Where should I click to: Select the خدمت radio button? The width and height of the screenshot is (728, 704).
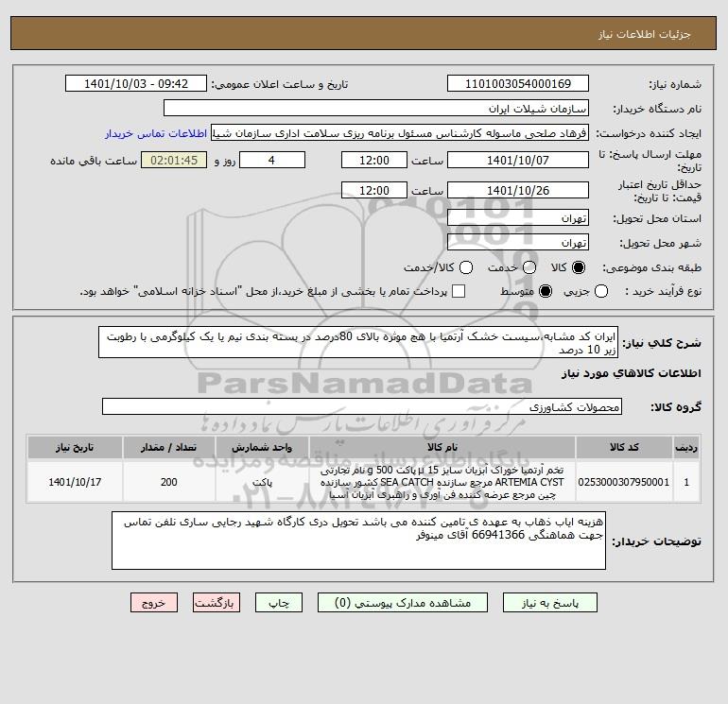tap(529, 267)
